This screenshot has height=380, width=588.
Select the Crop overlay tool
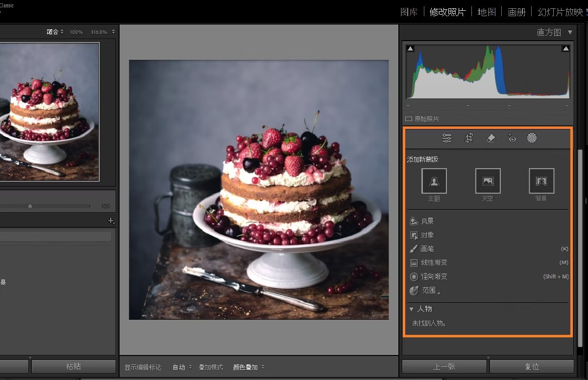tap(469, 138)
